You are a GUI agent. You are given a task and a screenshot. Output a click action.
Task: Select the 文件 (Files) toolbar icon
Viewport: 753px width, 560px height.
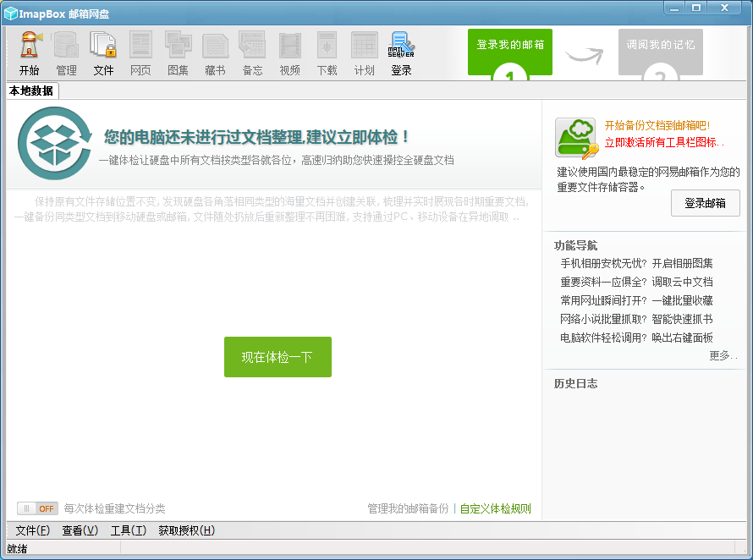103,52
